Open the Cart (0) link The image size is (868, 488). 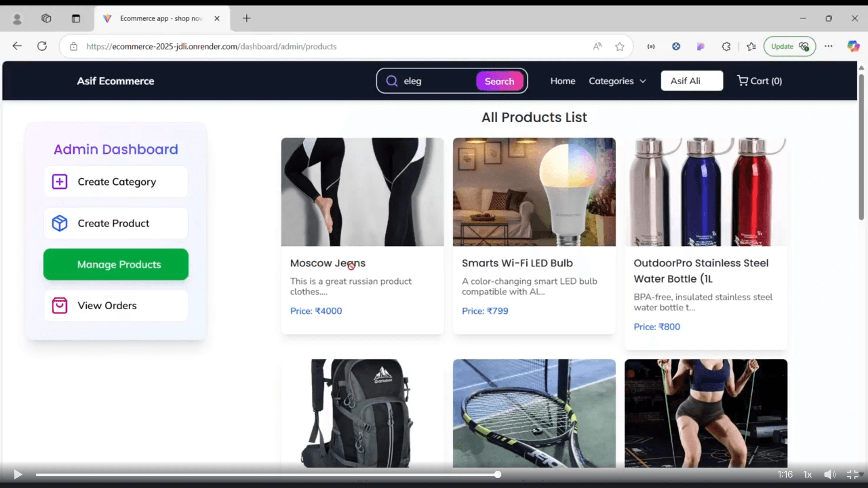[759, 81]
